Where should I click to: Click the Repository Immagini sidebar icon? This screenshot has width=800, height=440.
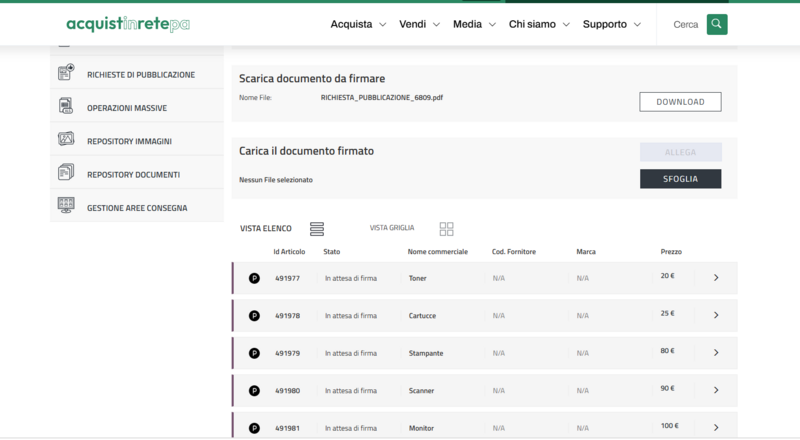tap(66, 139)
